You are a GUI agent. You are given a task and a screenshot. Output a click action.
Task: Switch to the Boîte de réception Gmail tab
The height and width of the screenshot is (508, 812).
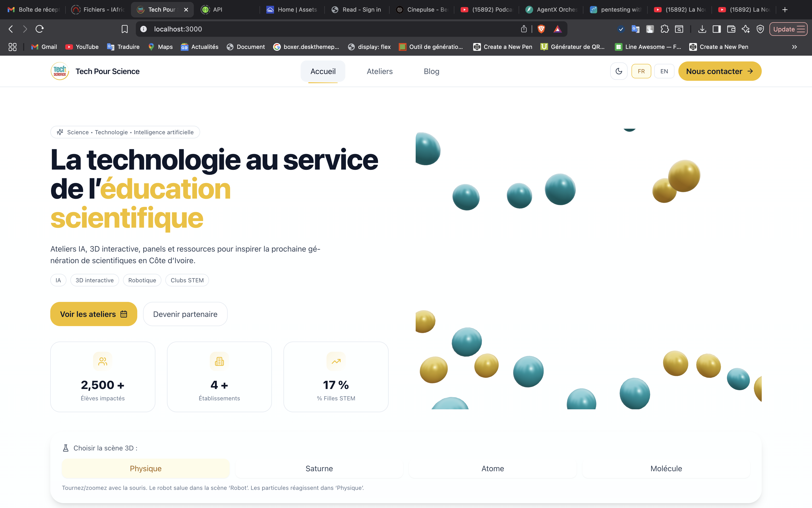(x=34, y=9)
